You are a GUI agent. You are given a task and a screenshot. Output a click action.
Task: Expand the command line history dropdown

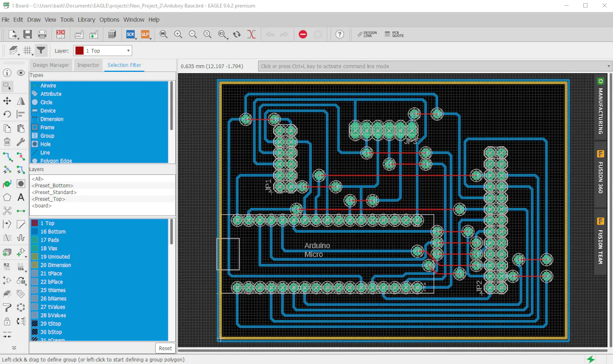(609, 66)
